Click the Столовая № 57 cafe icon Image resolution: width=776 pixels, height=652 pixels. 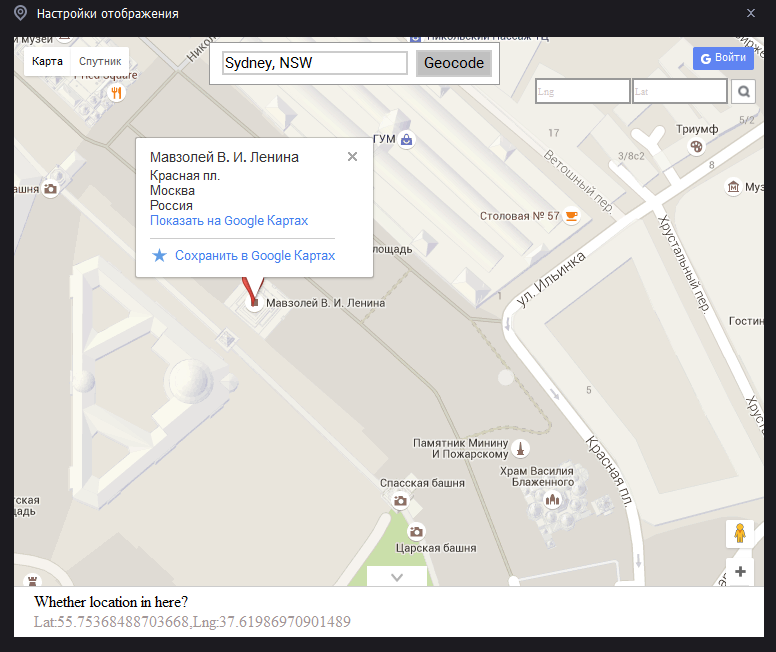pyautogui.click(x=572, y=216)
